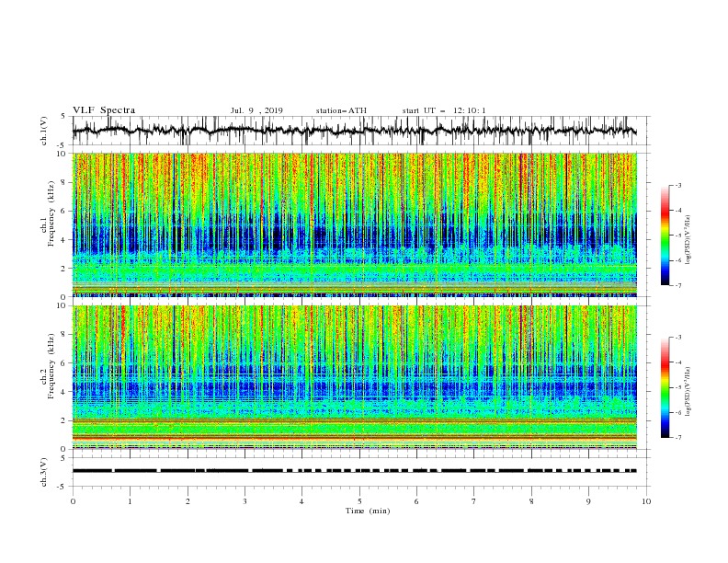This screenshot has height=563, width=728.
Task: Click the ch.3 black signal bar
Action: coord(355,471)
